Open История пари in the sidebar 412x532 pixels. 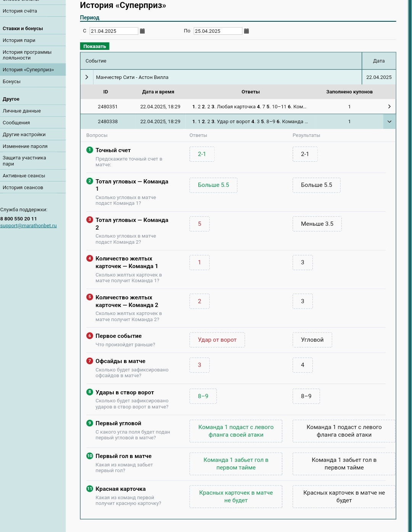pyautogui.click(x=19, y=40)
